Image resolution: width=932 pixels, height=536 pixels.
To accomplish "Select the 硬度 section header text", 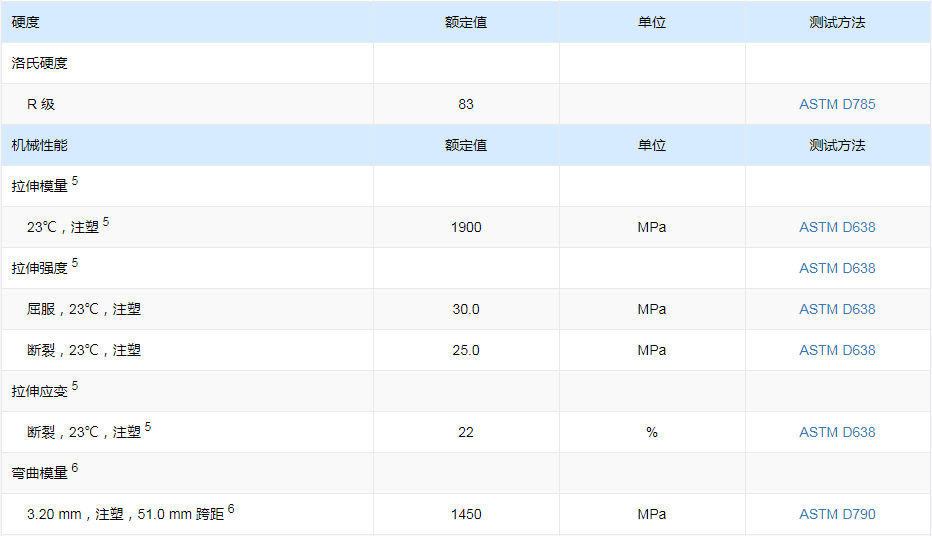I will pyautogui.click(x=26, y=22).
